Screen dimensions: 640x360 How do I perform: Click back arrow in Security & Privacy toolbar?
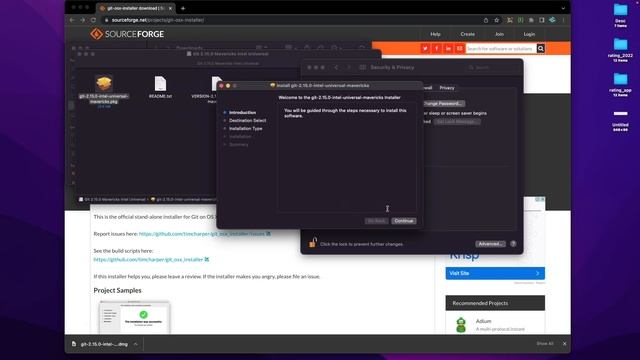point(336,67)
